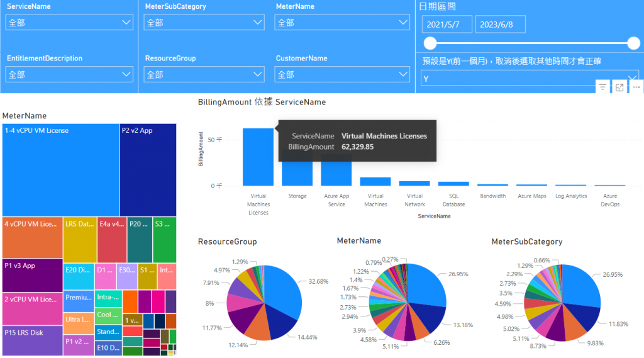Image resolution: width=644 pixels, height=358 pixels.
Task: Select the Azure App Service bar
Action: (x=336, y=174)
